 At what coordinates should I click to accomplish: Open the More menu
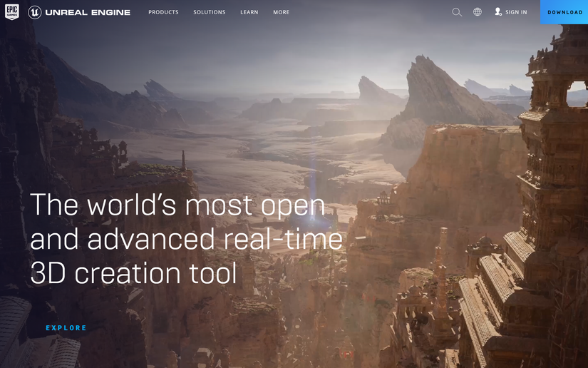click(x=282, y=12)
